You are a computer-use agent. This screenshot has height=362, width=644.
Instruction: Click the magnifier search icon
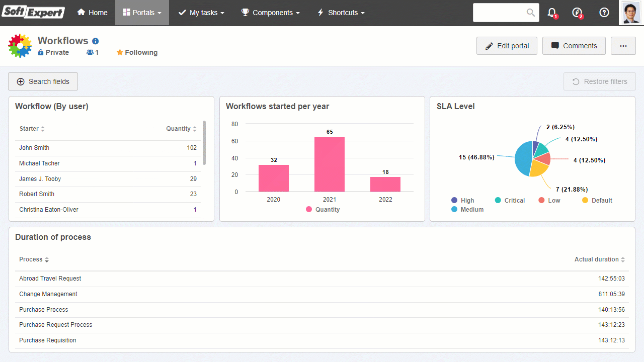click(531, 13)
